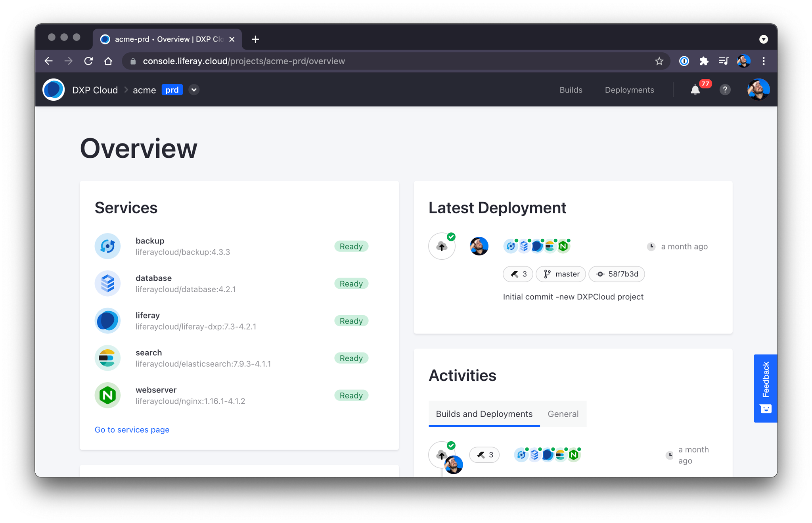Image resolution: width=812 pixels, height=523 pixels.
Task: Open the Feedback panel
Action: [x=765, y=388]
